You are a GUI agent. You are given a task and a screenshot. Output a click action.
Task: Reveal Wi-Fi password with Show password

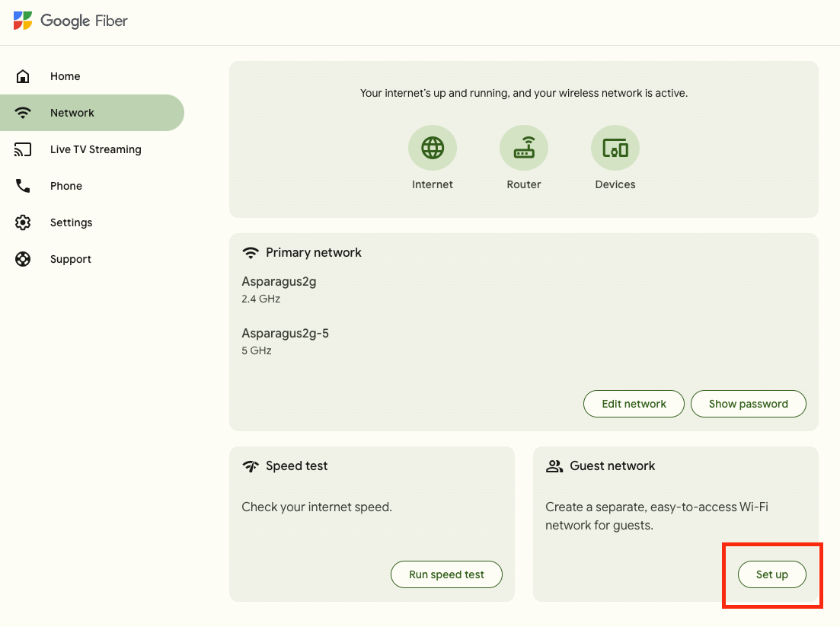coord(748,404)
